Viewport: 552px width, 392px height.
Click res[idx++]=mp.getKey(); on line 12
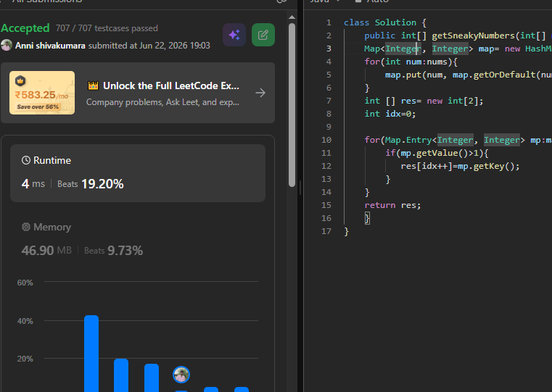point(460,166)
